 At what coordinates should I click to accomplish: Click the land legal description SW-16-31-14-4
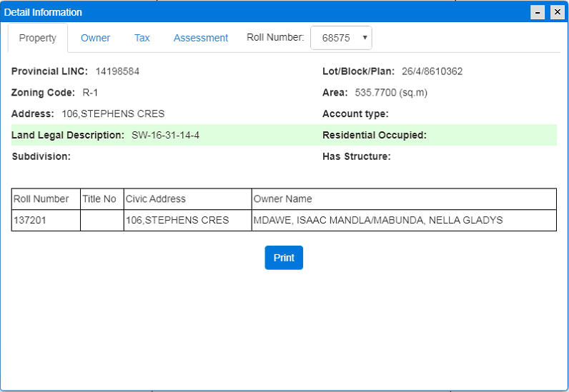point(165,135)
